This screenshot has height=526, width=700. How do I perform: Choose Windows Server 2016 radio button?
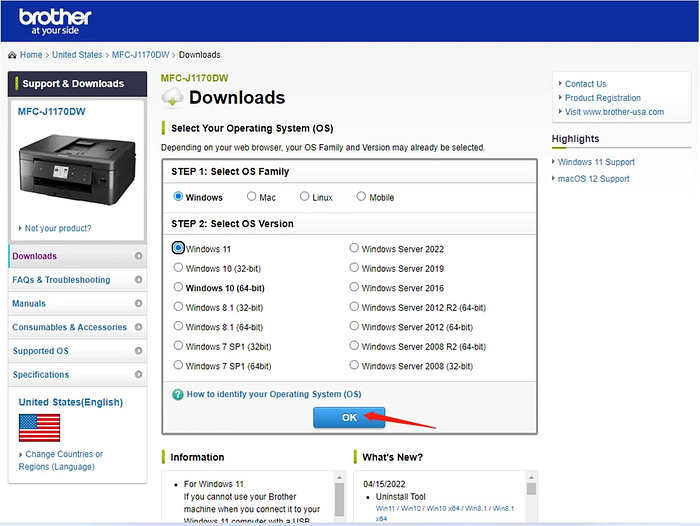(x=354, y=287)
